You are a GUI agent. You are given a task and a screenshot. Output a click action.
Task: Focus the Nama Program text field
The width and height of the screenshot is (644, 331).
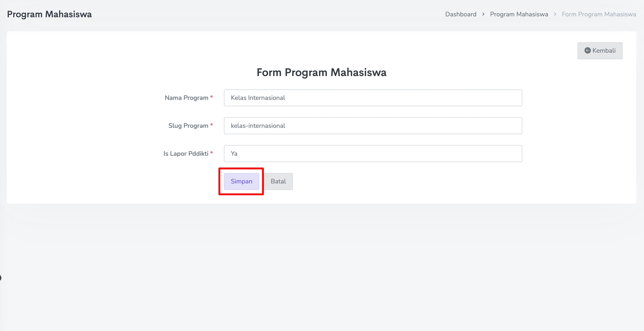point(373,98)
